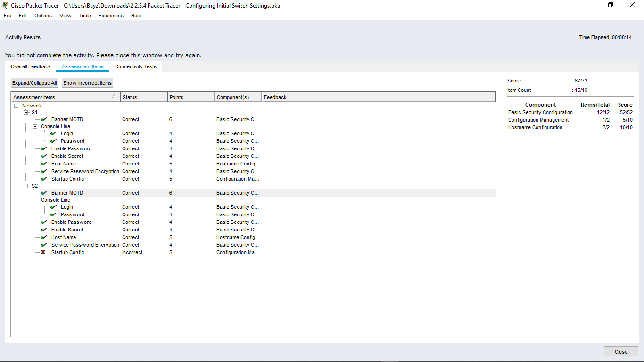Viewport: 644px width, 362px height.
Task: Collapse S2 Console Line node
Action: coord(35,200)
